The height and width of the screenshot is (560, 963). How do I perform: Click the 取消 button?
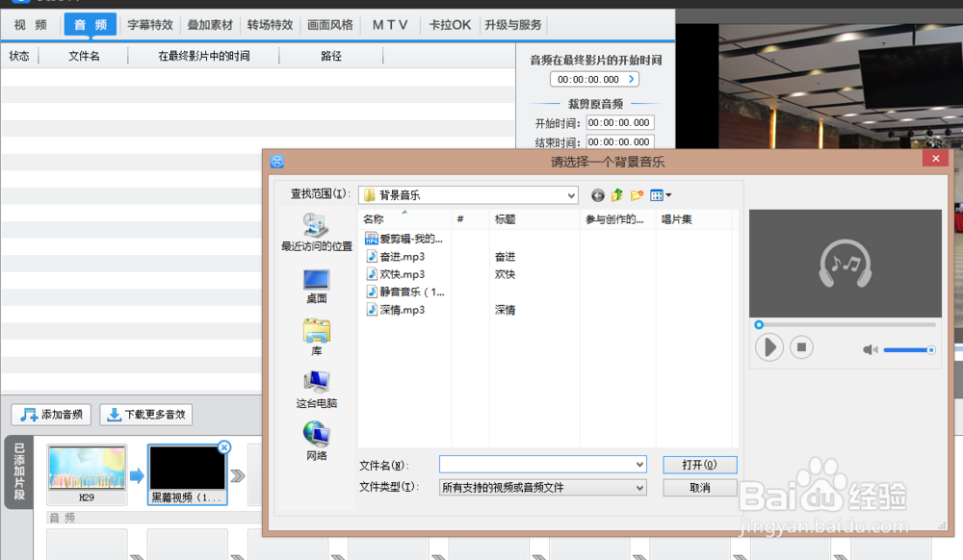(x=699, y=488)
